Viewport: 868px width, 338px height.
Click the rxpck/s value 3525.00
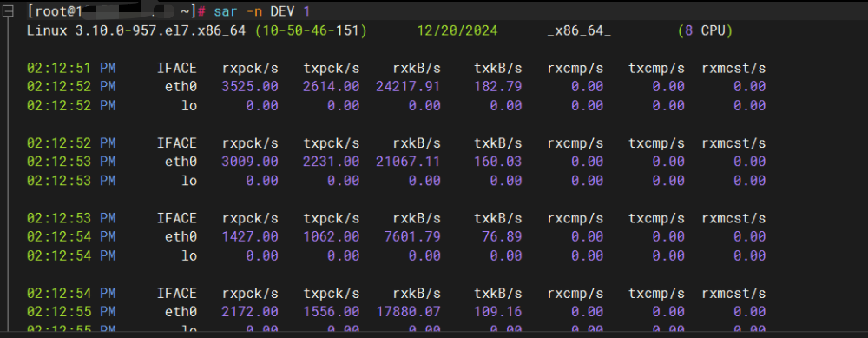250,86
